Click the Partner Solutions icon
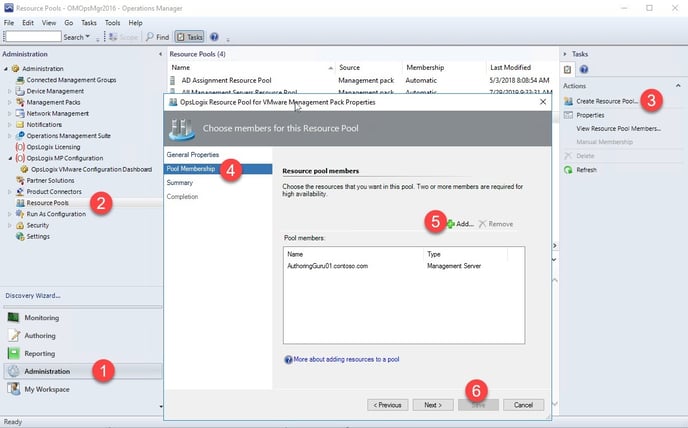 (20, 180)
